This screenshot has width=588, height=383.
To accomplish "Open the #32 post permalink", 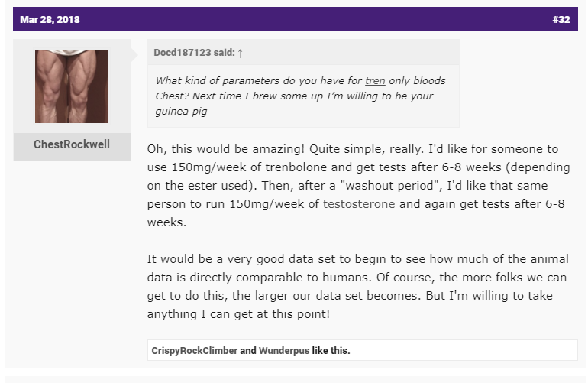I will 561,19.
